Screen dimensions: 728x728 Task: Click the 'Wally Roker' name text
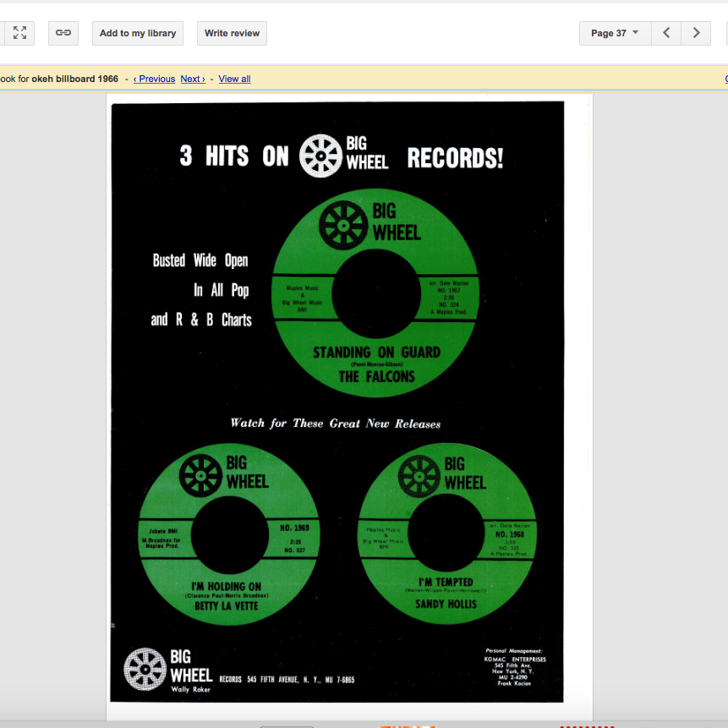click(191, 689)
